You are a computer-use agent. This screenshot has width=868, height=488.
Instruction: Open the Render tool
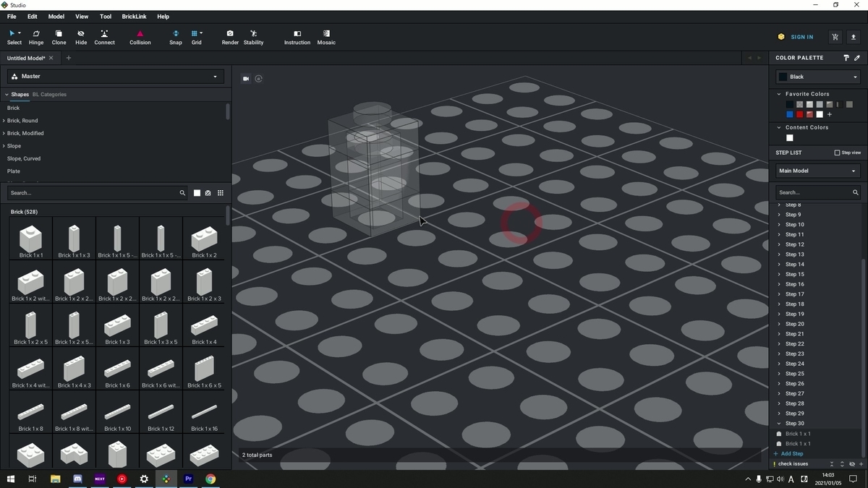pos(230,38)
